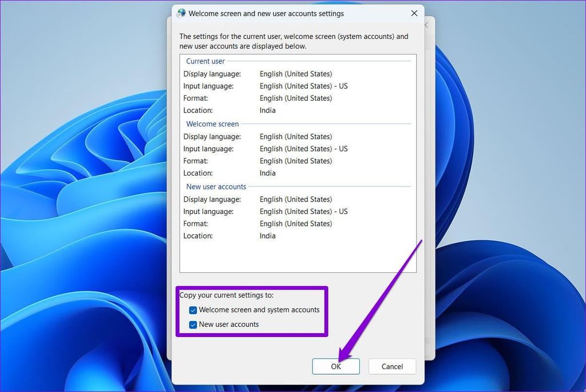The image size is (586, 392).
Task: Click the dialog title bar text
Action: pyautogui.click(x=266, y=13)
